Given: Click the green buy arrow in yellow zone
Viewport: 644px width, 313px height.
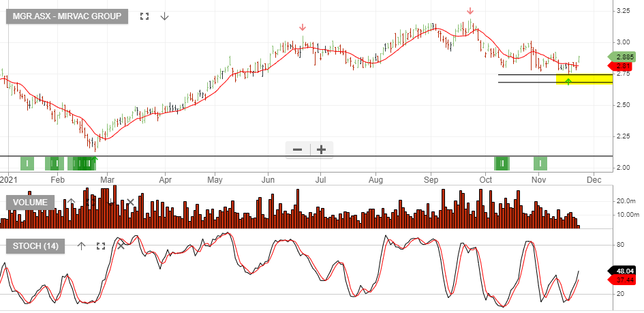Looking at the screenshot, I should coord(568,81).
